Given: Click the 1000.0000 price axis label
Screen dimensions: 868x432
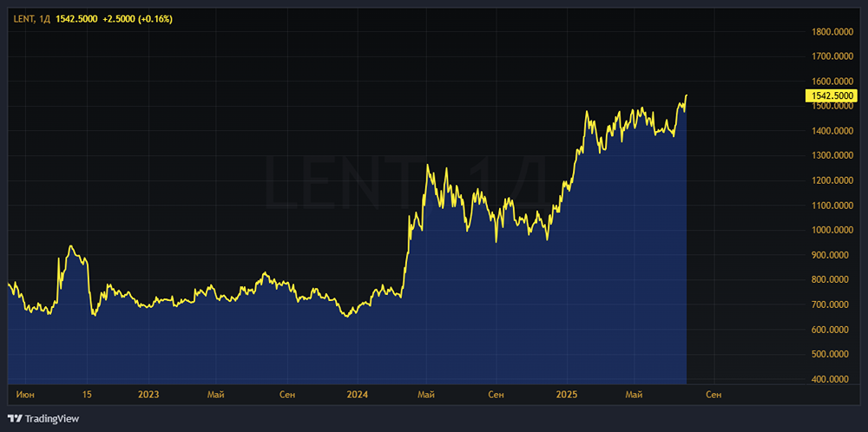Looking at the screenshot, I should click(831, 230).
